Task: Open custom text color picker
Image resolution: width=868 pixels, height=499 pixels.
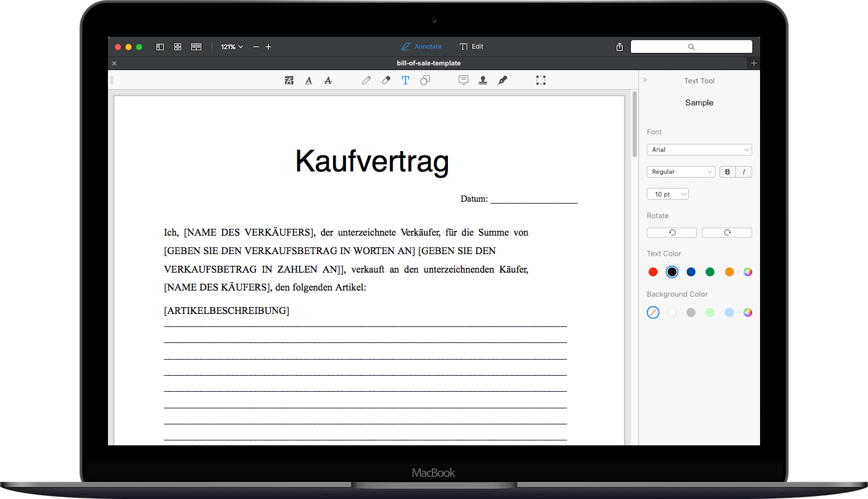Action: tap(748, 272)
